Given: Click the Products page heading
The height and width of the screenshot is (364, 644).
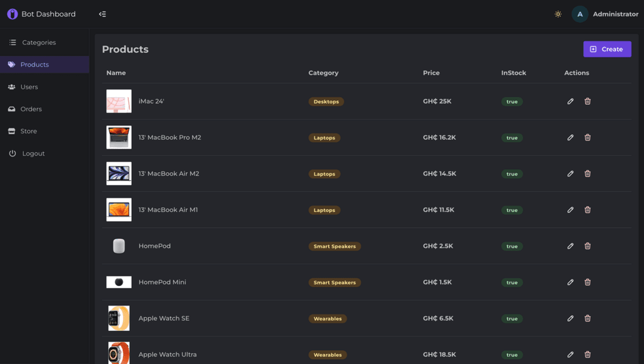Looking at the screenshot, I should tap(125, 49).
